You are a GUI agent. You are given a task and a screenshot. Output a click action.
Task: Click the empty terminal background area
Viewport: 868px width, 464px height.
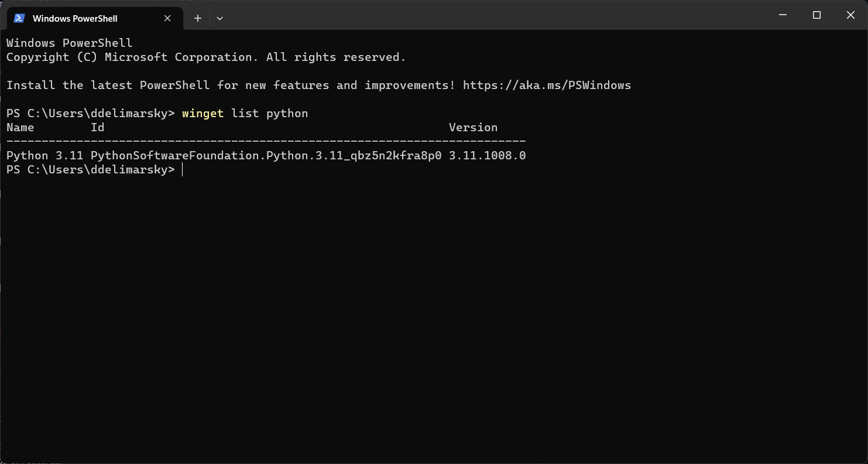coord(410,293)
